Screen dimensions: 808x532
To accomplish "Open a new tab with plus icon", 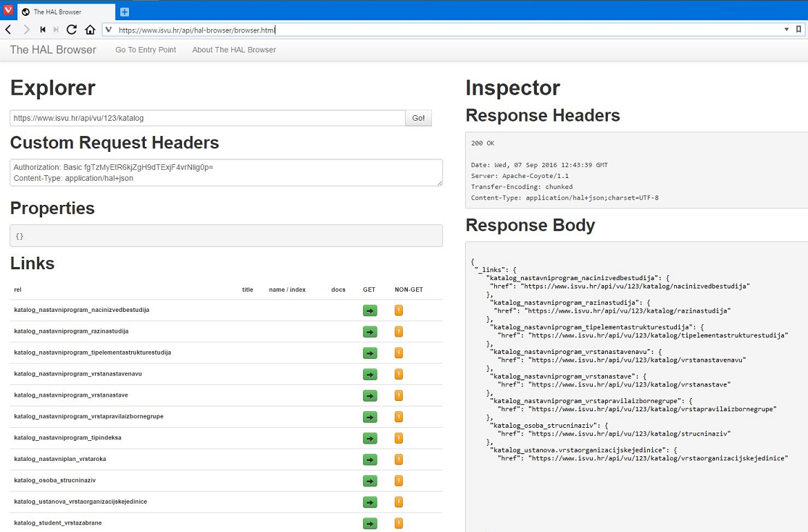I will click(x=124, y=12).
